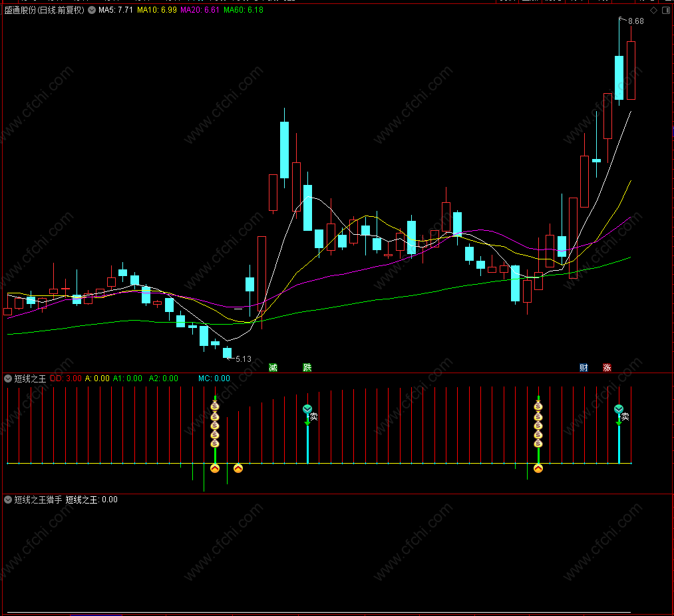Open the red 涨 event marker
Screen dimensions: 674x616
(x=607, y=367)
